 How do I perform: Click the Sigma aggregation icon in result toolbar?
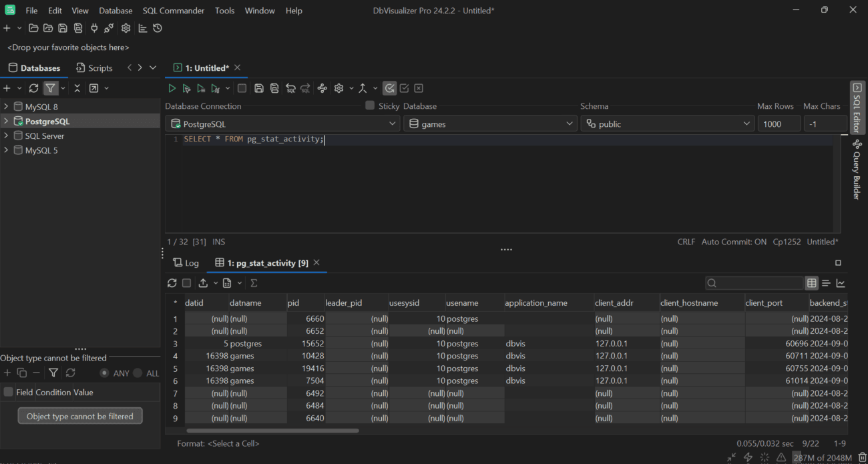[x=254, y=283]
